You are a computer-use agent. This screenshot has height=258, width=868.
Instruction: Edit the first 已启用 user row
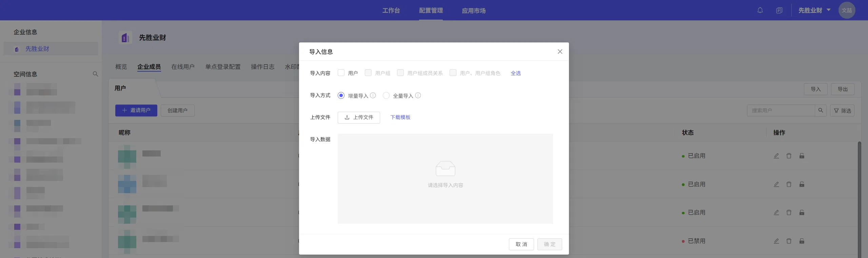[776, 156]
